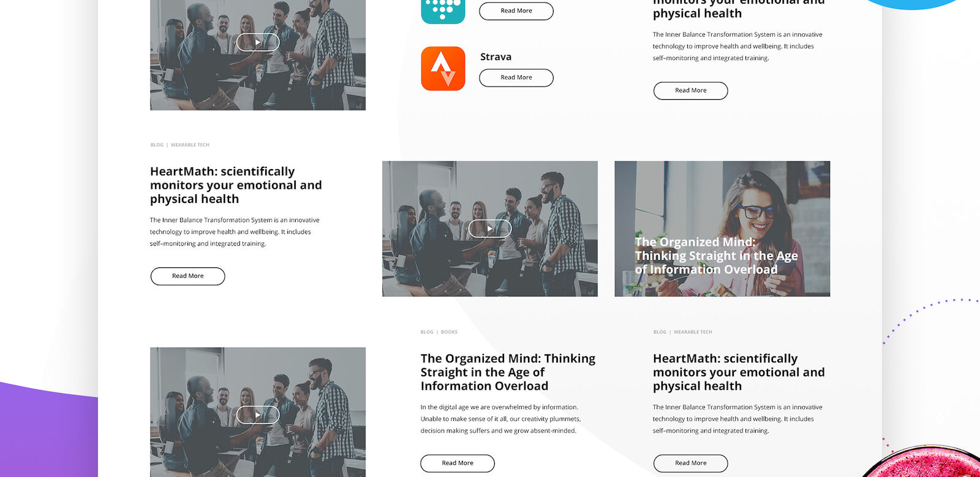Open the bottom-right HeartMath article headline
This screenshot has width=980, height=477.
click(x=739, y=372)
